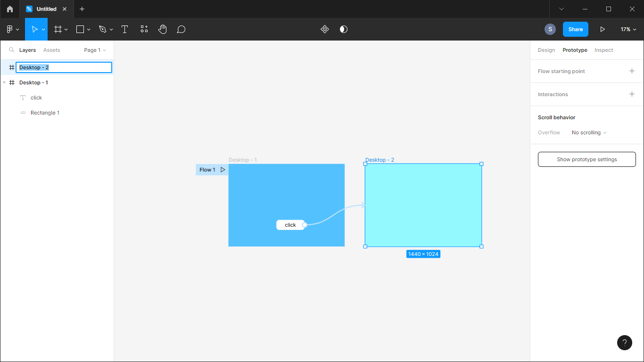
Task: Present the prototype with play icon
Action: point(603,29)
